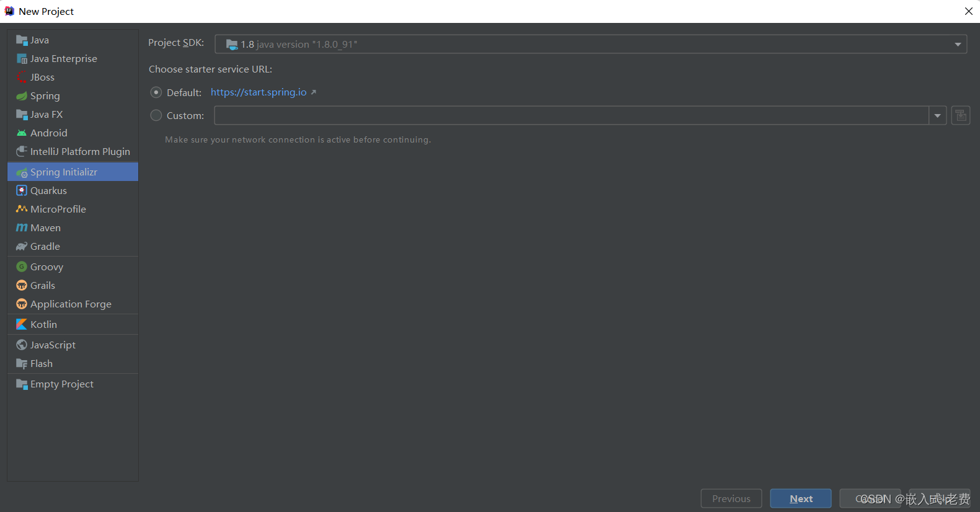This screenshot has width=980, height=512.
Task: Click the Empty Project folder icon
Action: 22,384
